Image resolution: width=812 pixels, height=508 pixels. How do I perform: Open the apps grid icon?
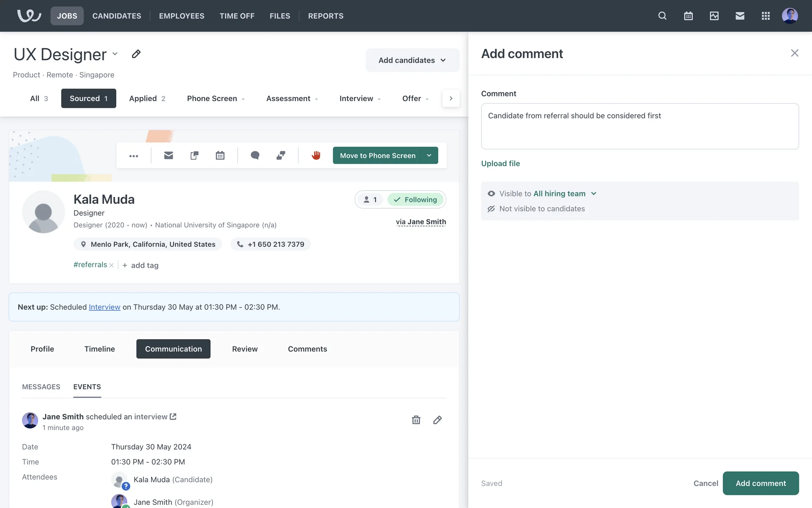pos(765,16)
